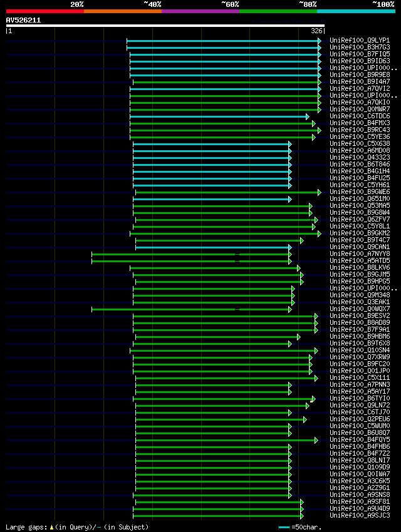Image resolution: width=401 pixels, height=532 pixels.
Task: Open hit UniRef100_C5YH61
Action: coord(360,185)
